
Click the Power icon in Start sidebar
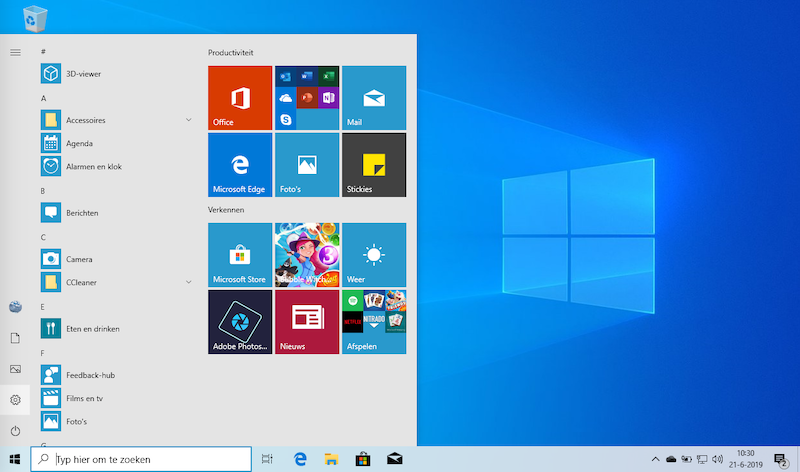point(15,431)
